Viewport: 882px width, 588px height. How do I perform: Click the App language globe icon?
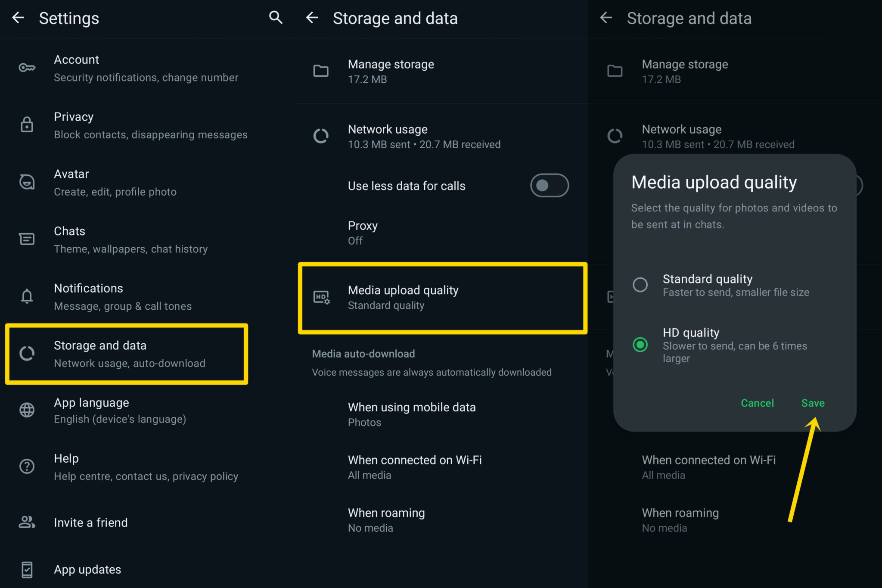point(27,410)
